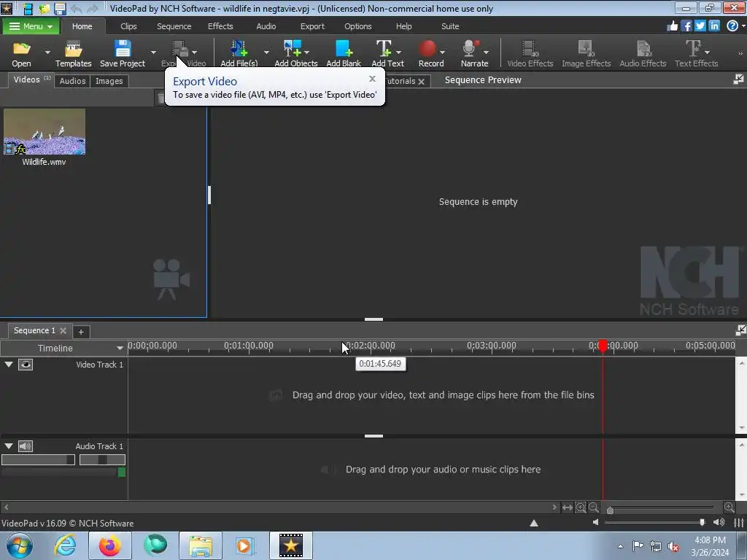
Task: Adjust the Audio Track 1 pan slider
Action: 102,459
